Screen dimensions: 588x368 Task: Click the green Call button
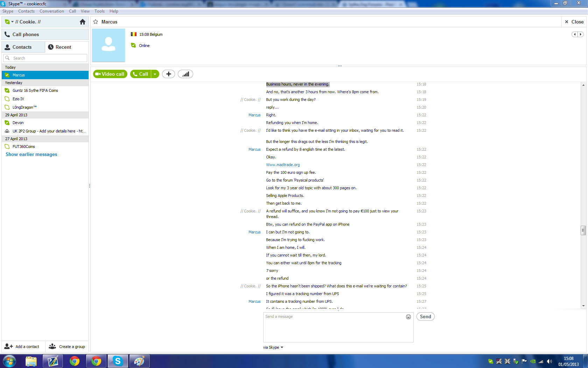140,74
